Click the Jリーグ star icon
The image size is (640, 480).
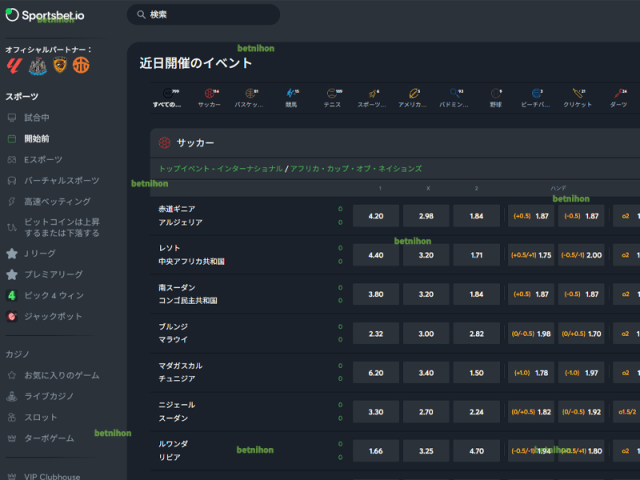point(12,253)
